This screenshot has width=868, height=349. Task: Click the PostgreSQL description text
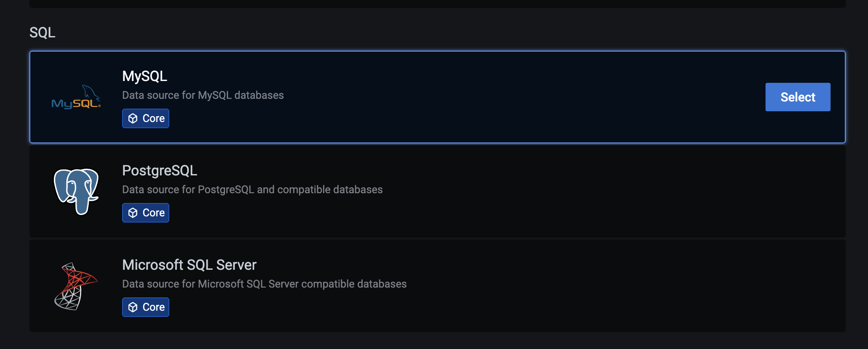tap(252, 189)
